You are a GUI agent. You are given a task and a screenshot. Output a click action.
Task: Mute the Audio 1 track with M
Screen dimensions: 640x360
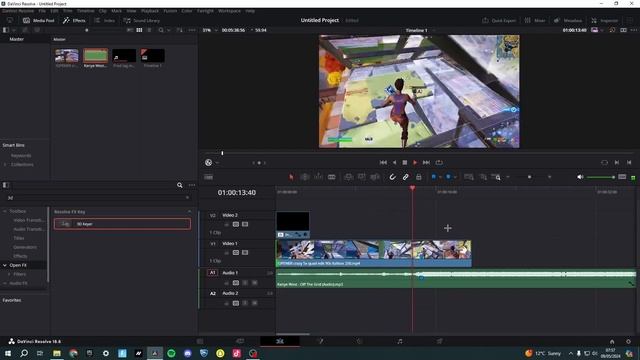pyautogui.click(x=254, y=282)
